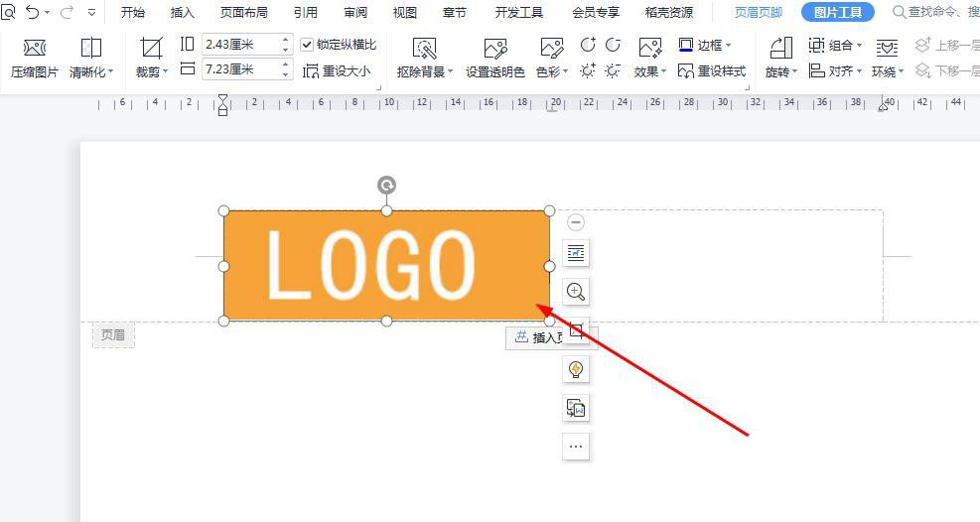Select the Picture Tools (图片工具) tab

click(838, 12)
